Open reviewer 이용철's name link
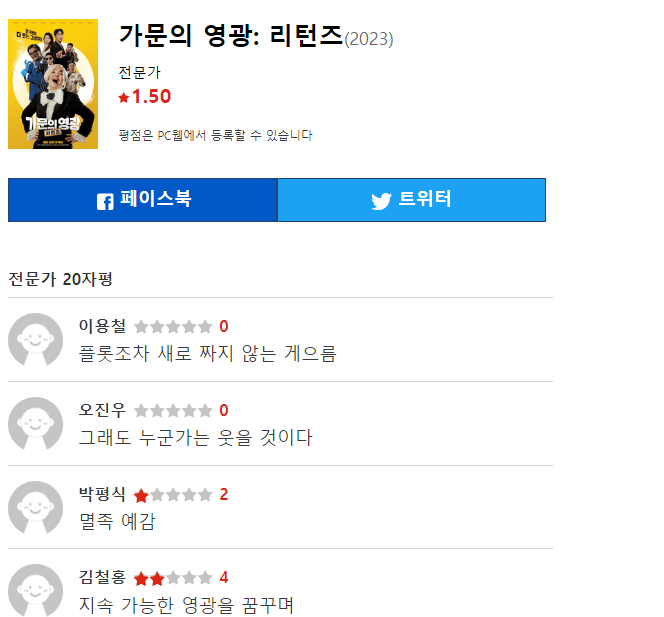Image resolution: width=664 pixels, height=617 pixels. pos(102,326)
